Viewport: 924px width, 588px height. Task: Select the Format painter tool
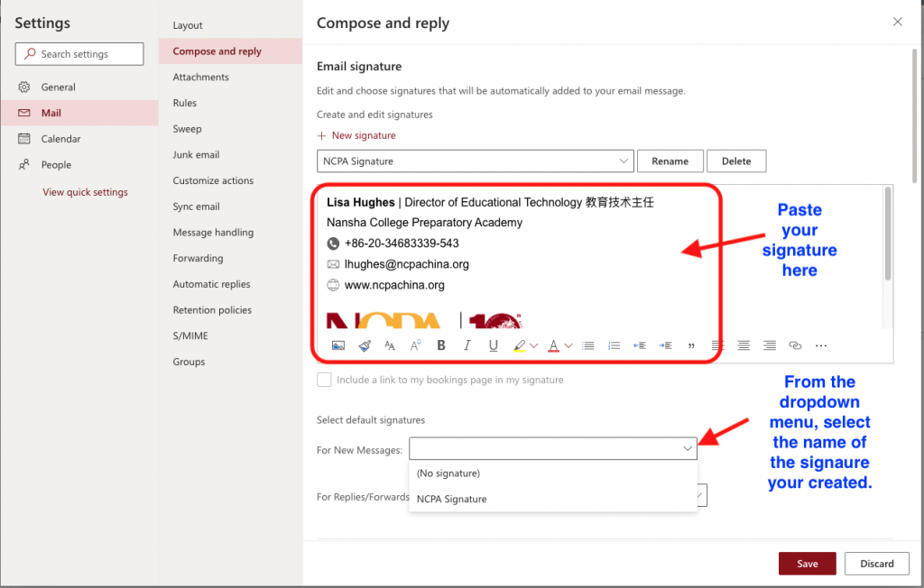364,345
